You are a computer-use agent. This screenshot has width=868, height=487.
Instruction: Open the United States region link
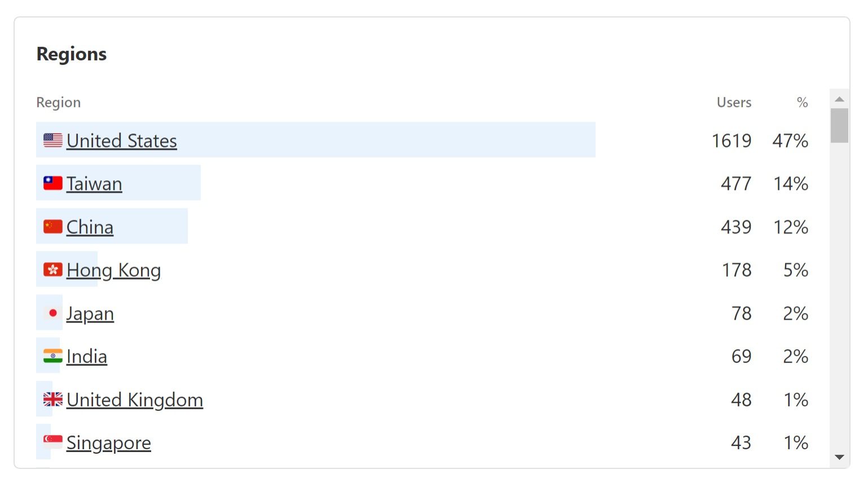[122, 141]
